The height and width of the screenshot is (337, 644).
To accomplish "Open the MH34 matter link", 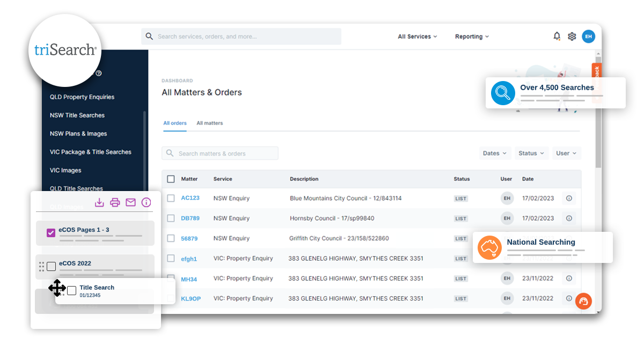I will click(x=189, y=279).
